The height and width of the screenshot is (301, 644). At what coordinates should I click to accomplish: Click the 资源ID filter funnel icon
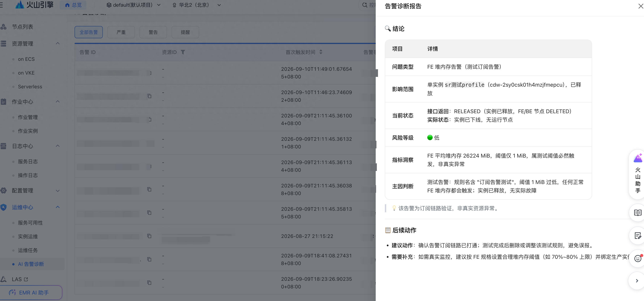click(183, 52)
